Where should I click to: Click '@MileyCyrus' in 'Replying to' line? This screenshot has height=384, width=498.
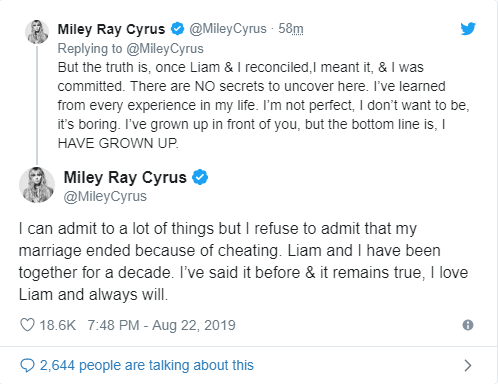point(165,49)
